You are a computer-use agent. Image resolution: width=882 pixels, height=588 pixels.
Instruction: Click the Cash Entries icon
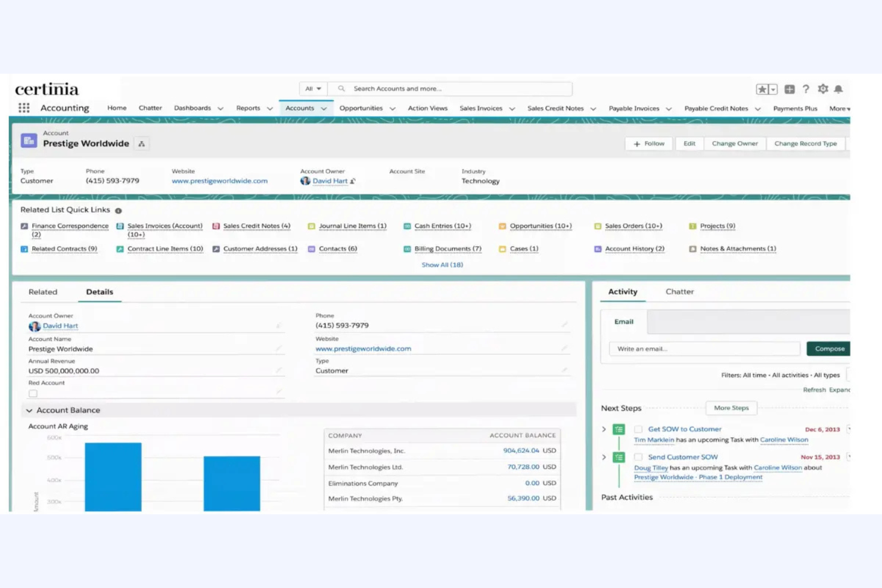(x=407, y=226)
